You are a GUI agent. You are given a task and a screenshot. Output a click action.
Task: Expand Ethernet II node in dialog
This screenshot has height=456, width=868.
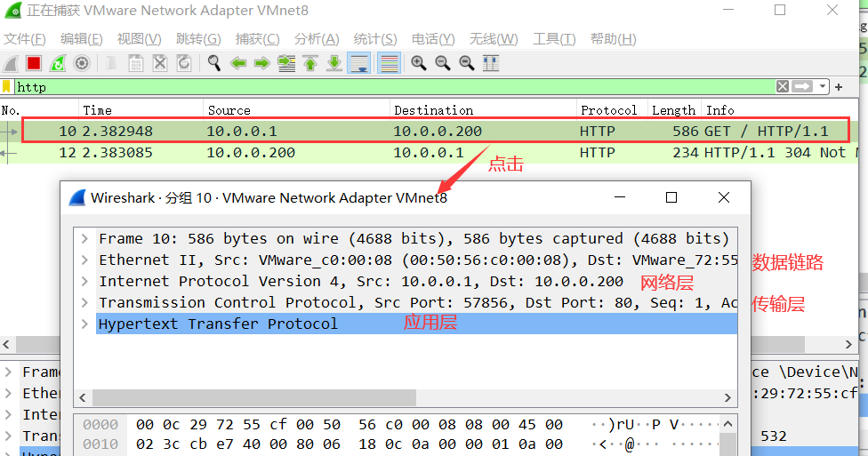click(x=84, y=260)
